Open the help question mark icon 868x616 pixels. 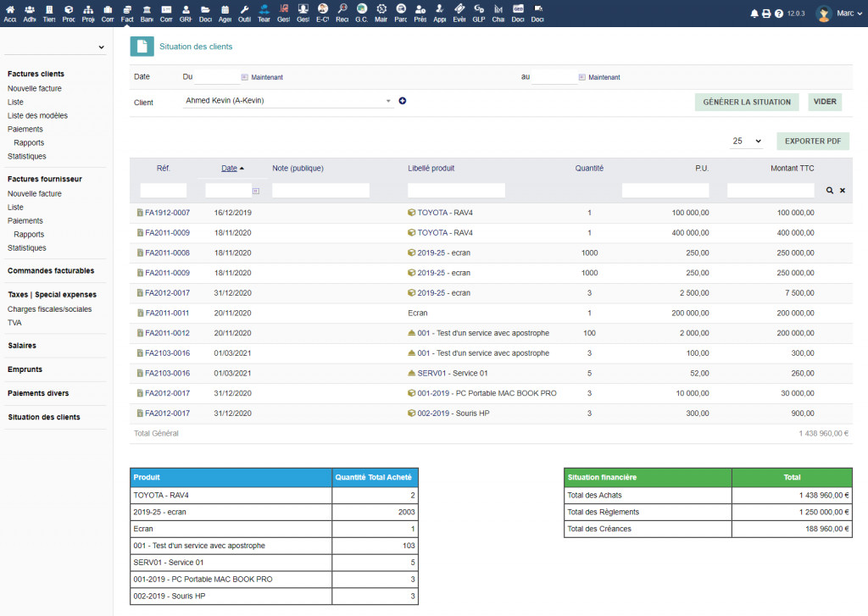click(x=778, y=14)
